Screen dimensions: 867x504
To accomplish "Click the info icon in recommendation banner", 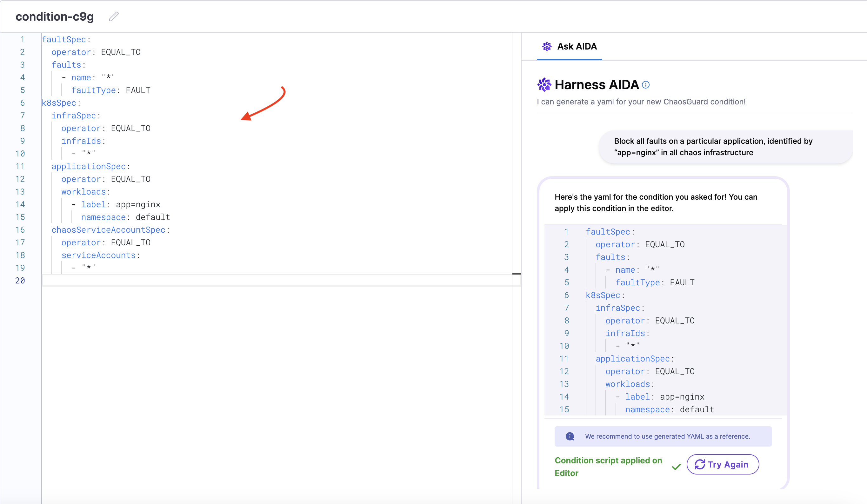I will pyautogui.click(x=570, y=436).
